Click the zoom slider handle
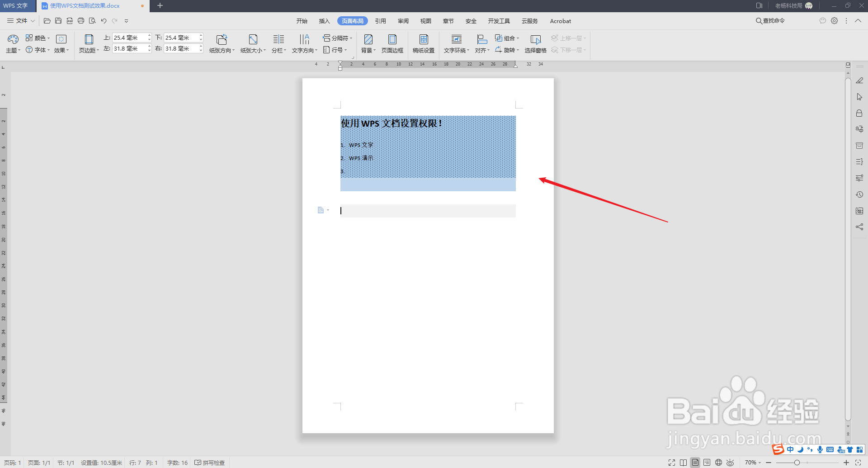 click(x=797, y=463)
